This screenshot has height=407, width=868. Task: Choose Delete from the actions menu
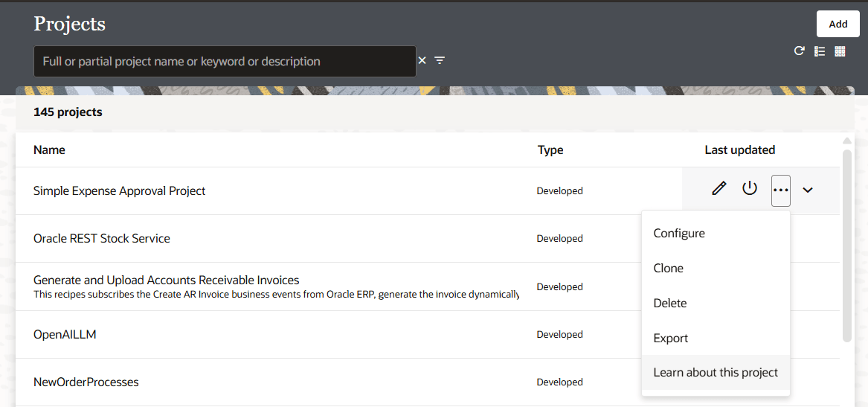[669, 303]
